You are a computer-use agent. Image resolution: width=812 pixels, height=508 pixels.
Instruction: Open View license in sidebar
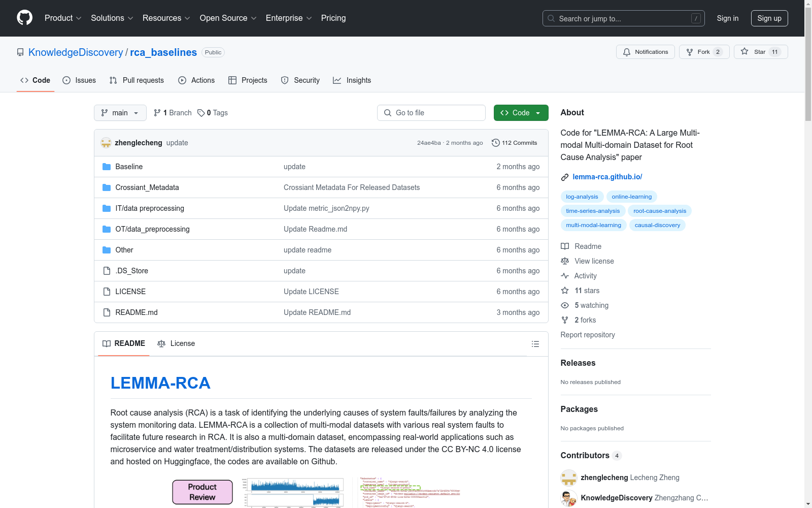pyautogui.click(x=587, y=261)
